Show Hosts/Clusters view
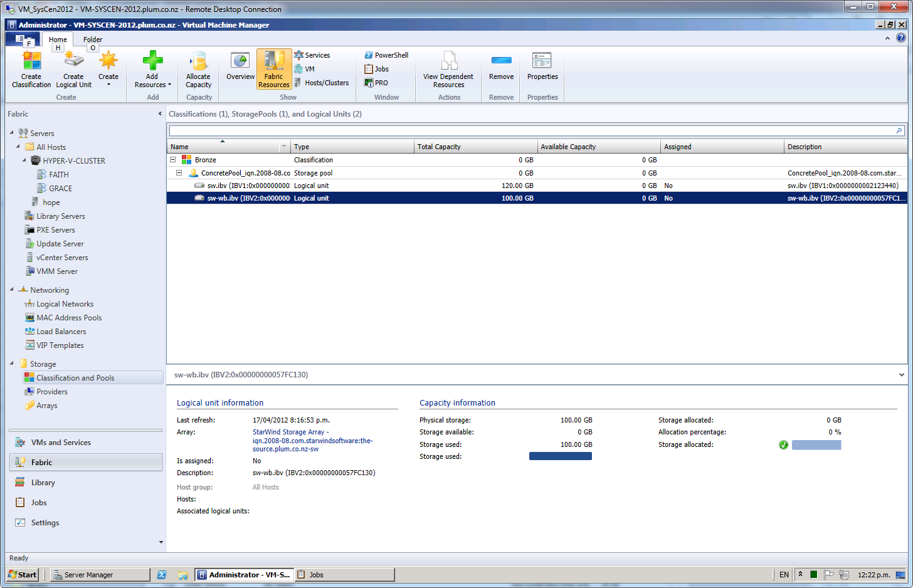The width and height of the screenshot is (913, 588). pos(322,83)
